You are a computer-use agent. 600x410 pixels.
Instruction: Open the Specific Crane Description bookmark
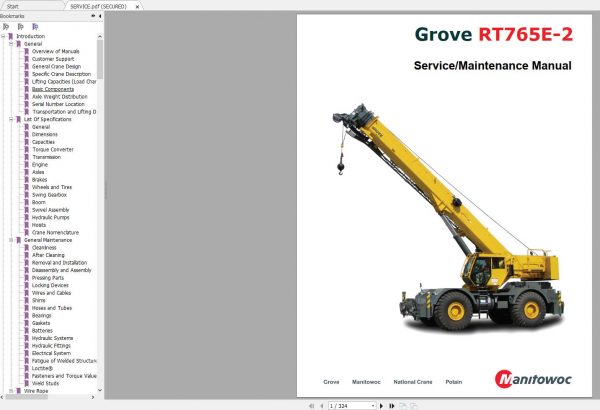click(x=61, y=74)
